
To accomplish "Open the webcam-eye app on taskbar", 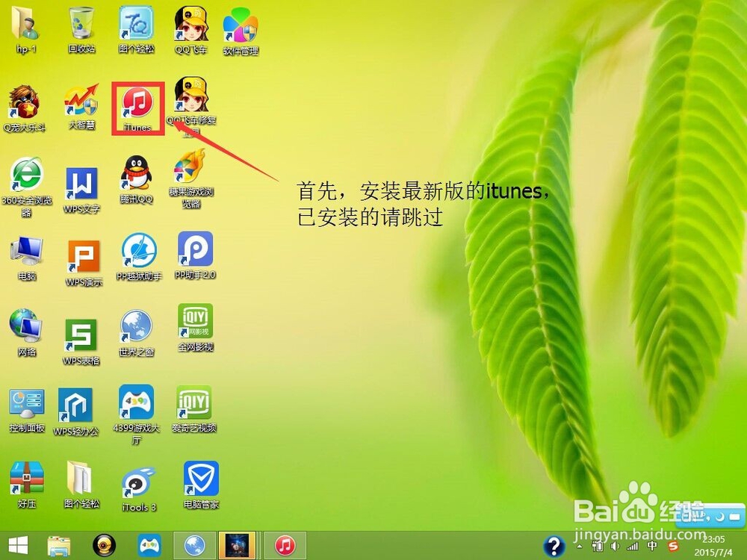I will click(x=104, y=546).
